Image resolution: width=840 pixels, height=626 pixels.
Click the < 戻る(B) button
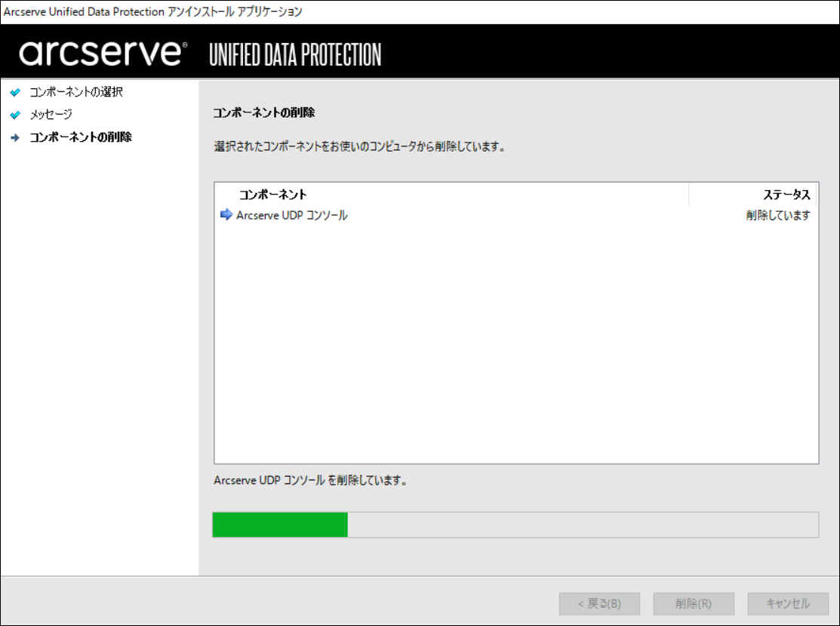coord(599,603)
